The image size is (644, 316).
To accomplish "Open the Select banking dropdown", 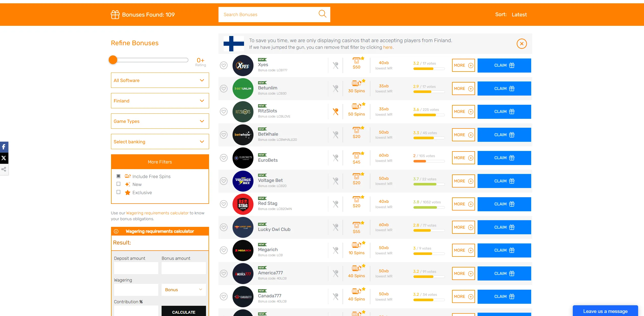I will (x=160, y=142).
